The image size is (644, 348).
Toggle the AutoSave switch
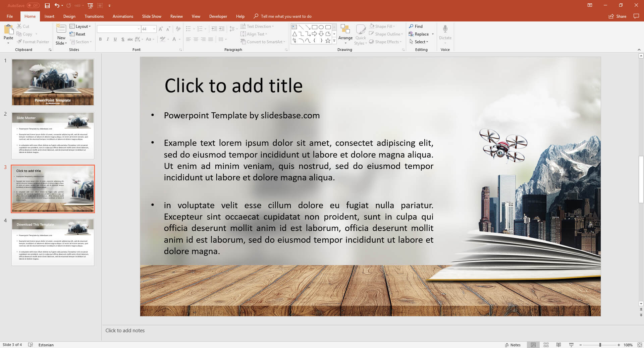(x=33, y=6)
